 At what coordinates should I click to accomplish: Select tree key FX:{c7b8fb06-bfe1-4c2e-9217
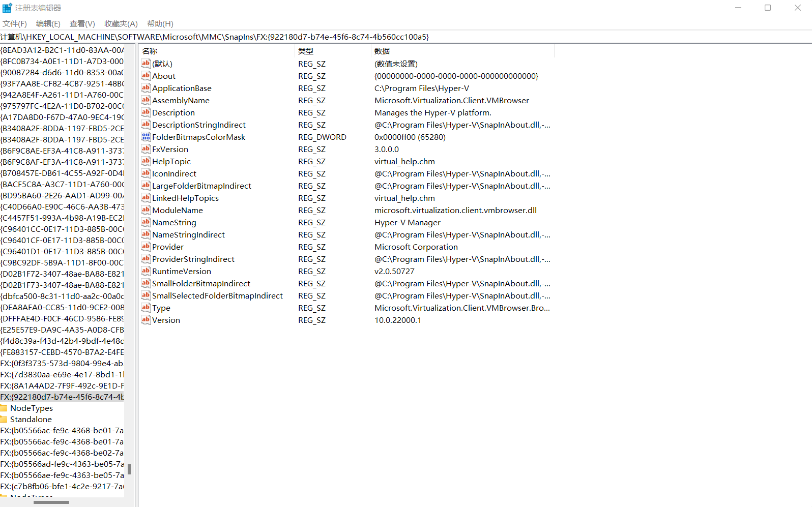coord(62,487)
